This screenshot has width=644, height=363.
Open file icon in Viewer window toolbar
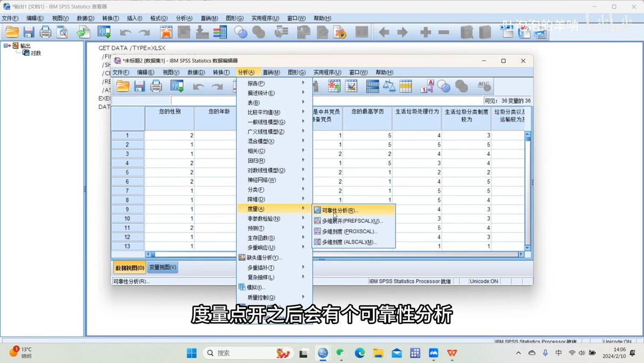pyautogui.click(x=12, y=32)
